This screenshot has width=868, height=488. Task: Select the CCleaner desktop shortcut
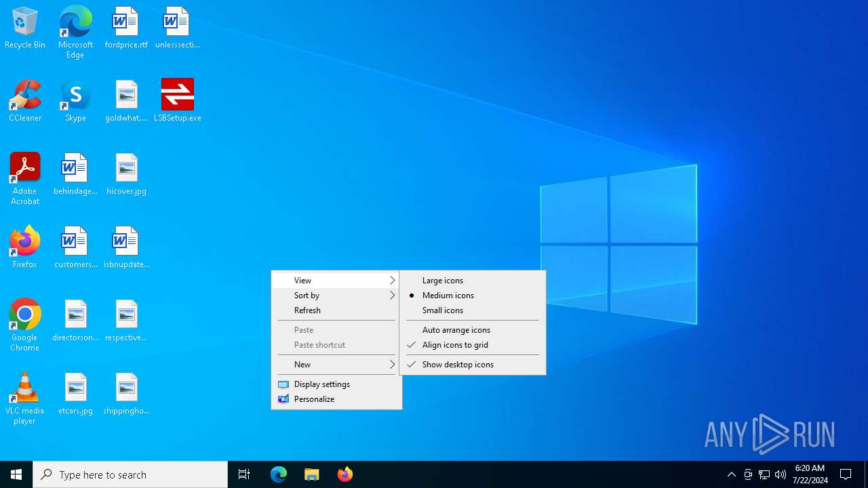pos(25,101)
